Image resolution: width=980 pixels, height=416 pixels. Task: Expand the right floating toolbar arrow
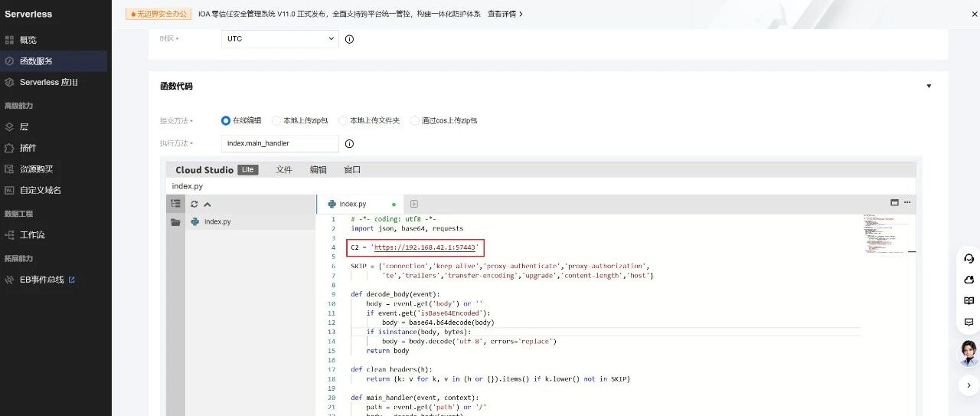click(x=969, y=385)
